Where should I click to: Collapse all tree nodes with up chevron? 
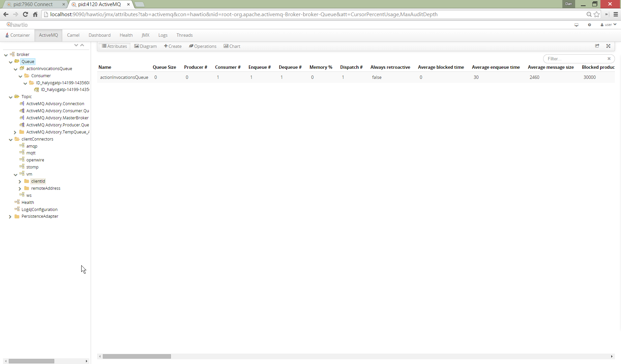click(x=82, y=45)
